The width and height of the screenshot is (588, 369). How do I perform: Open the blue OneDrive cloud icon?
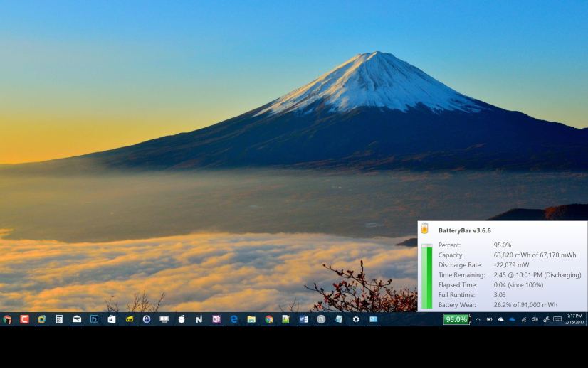(513, 319)
